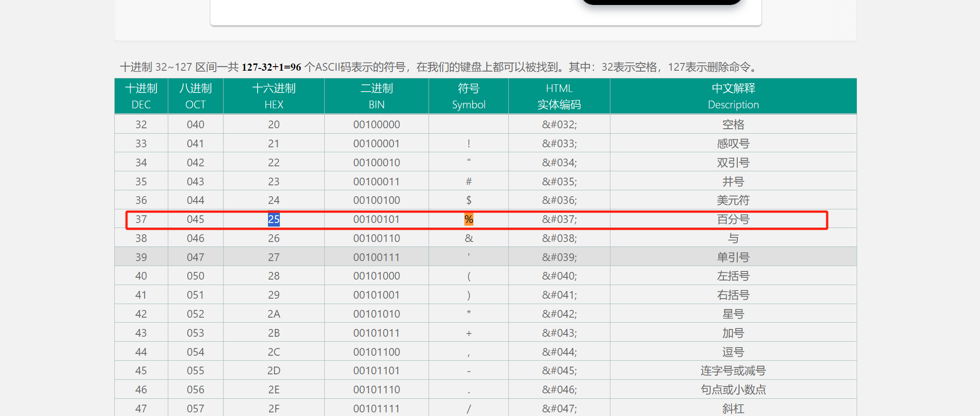The width and height of the screenshot is (980, 416).
Task: Select the &#040; HTML entity cell
Action: tap(559, 276)
